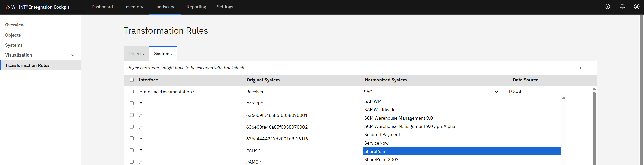Open the Inventory menu
Image resolution: width=644 pixels, height=165 pixels.
tap(134, 7)
